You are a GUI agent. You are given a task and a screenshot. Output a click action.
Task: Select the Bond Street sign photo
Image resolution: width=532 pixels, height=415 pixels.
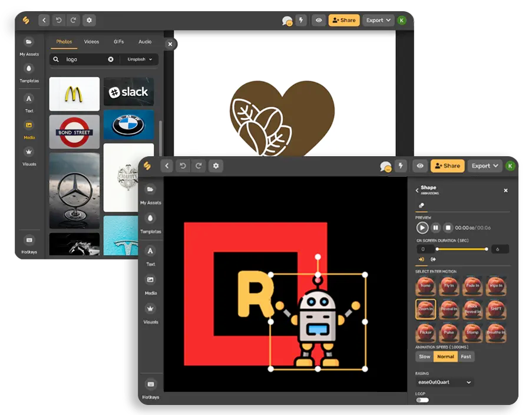click(74, 132)
